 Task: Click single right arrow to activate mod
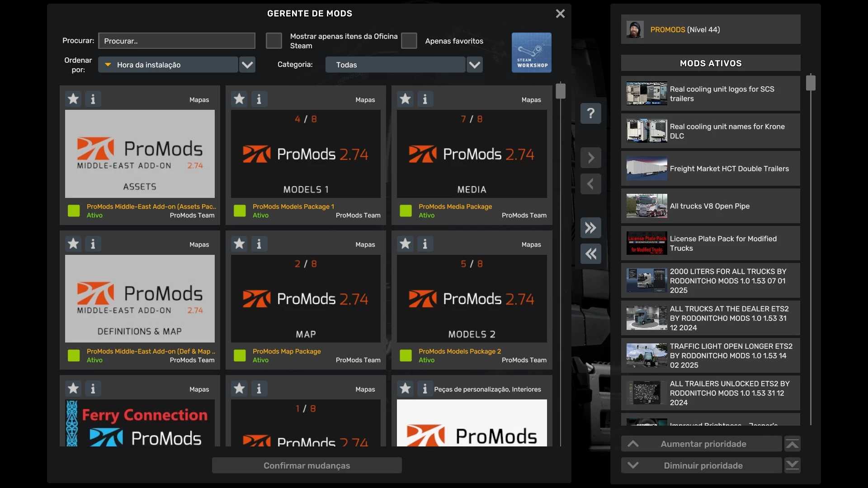[590, 158]
